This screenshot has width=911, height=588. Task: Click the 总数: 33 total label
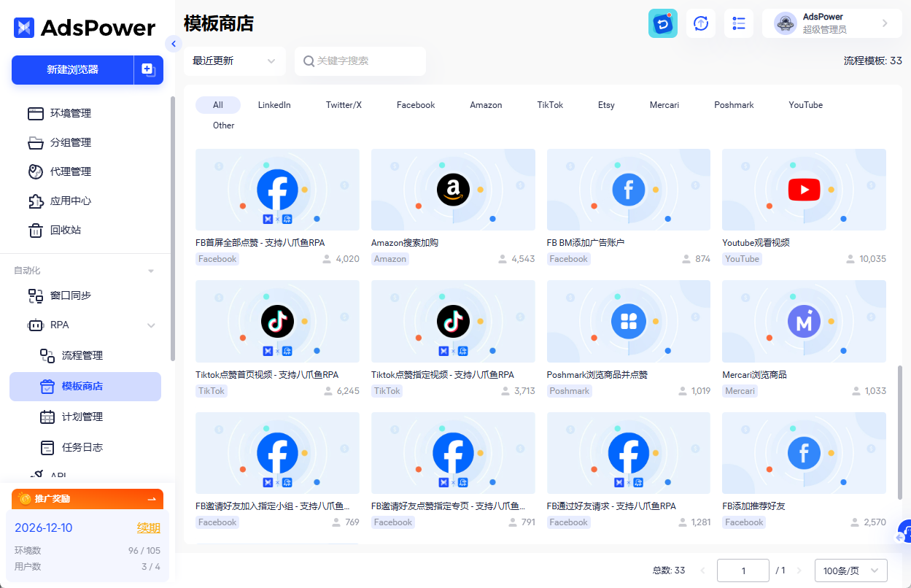click(x=669, y=570)
